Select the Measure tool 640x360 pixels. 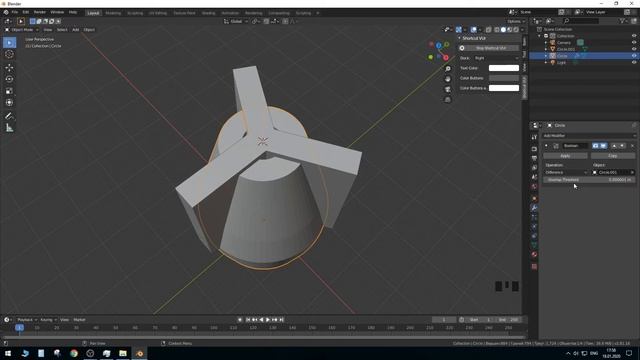pyautogui.click(x=9, y=128)
